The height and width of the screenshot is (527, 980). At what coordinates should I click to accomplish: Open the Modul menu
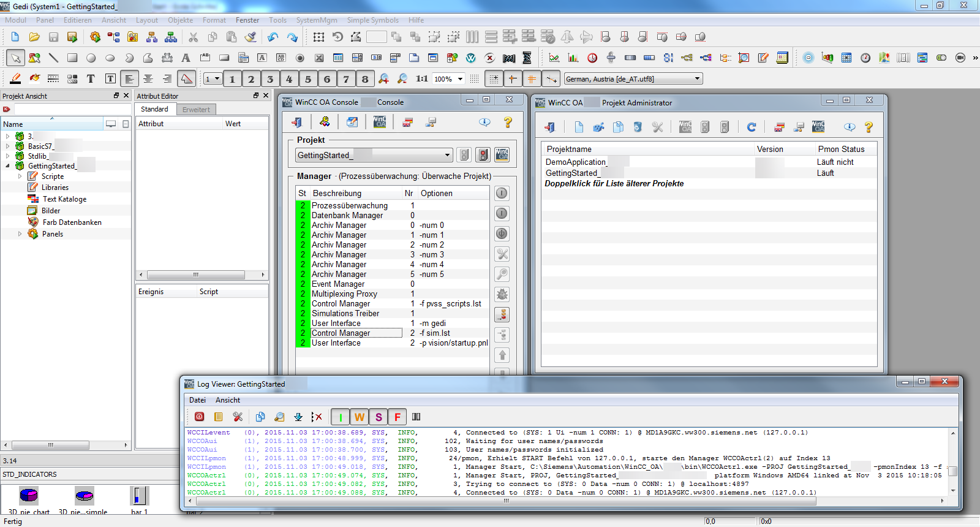16,20
